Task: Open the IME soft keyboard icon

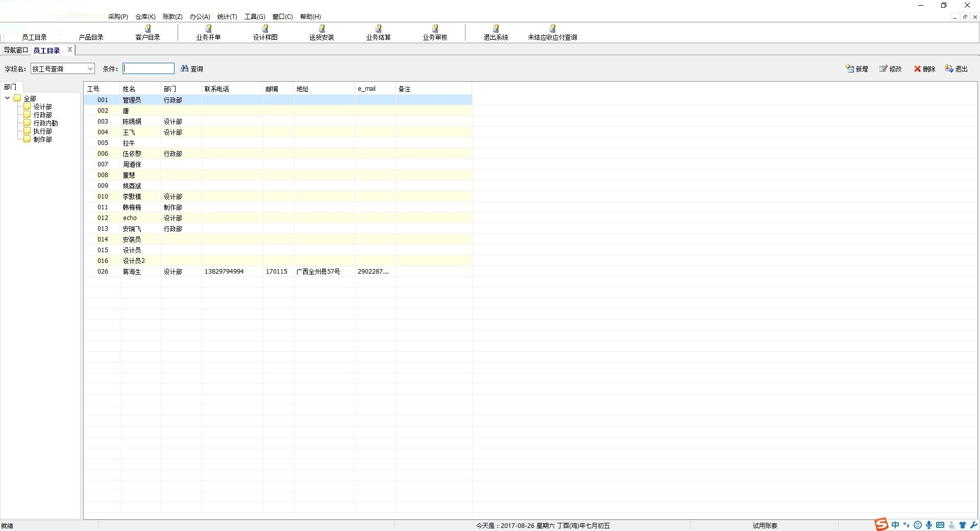Action: click(x=940, y=525)
